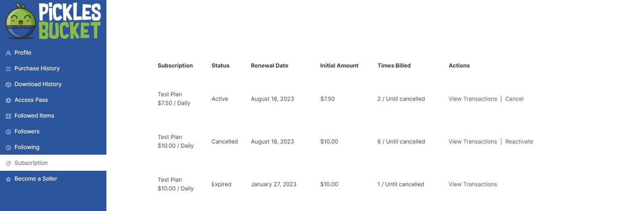Open the Following menu item

[x=27, y=147]
